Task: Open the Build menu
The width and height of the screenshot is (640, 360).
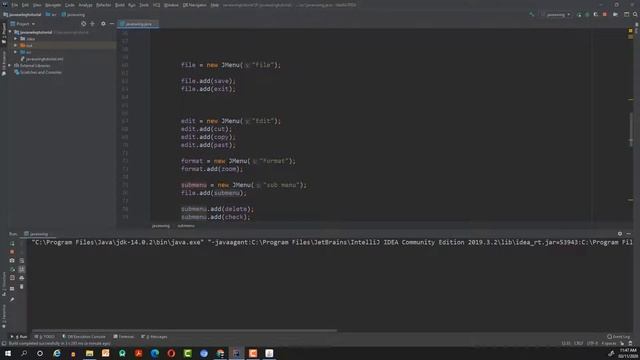Action: point(120,5)
